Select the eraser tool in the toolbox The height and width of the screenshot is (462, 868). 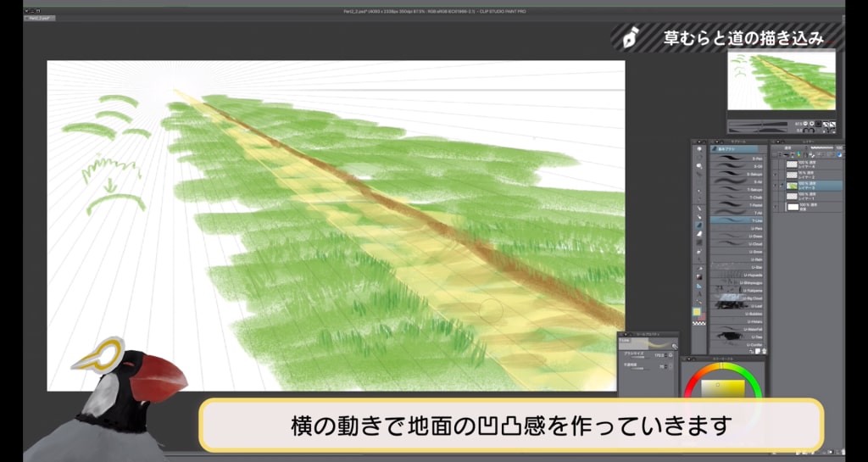click(699, 233)
